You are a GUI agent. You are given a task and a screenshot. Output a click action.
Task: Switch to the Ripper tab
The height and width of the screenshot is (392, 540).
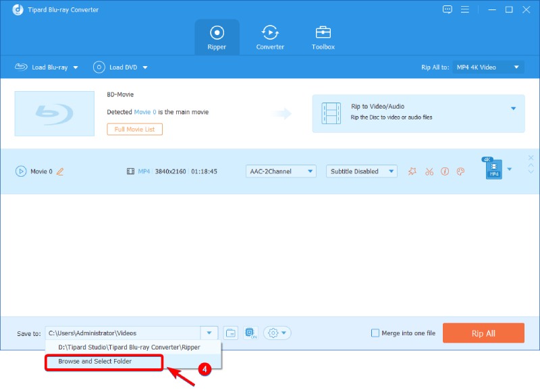pos(217,38)
